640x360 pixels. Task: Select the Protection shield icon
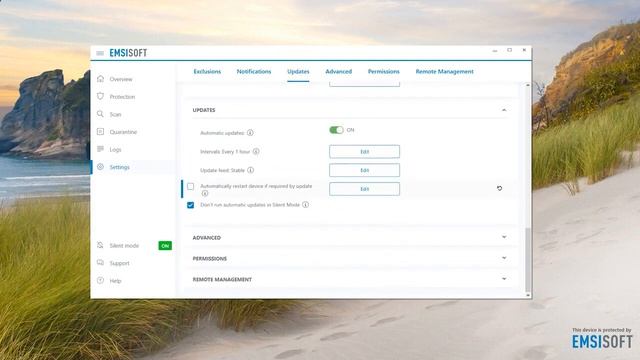point(100,96)
